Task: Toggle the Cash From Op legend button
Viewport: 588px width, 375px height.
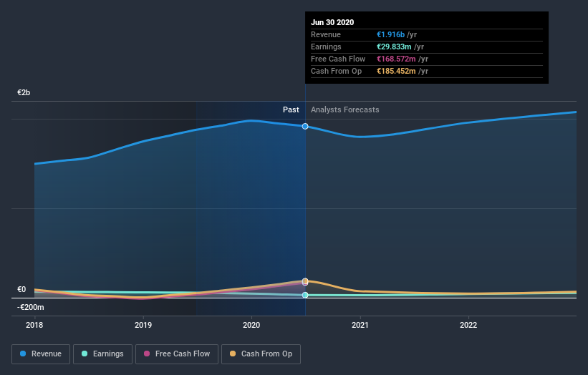Action: (x=261, y=354)
